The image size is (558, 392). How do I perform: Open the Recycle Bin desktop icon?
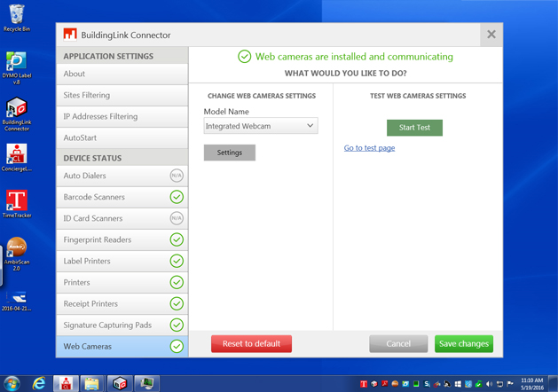coord(16,18)
